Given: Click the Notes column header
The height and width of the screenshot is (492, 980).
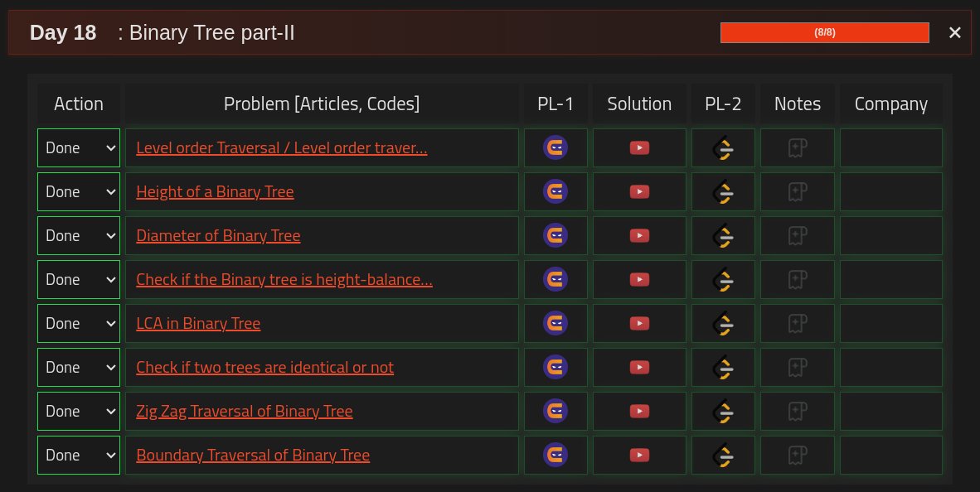Looking at the screenshot, I should pos(798,104).
